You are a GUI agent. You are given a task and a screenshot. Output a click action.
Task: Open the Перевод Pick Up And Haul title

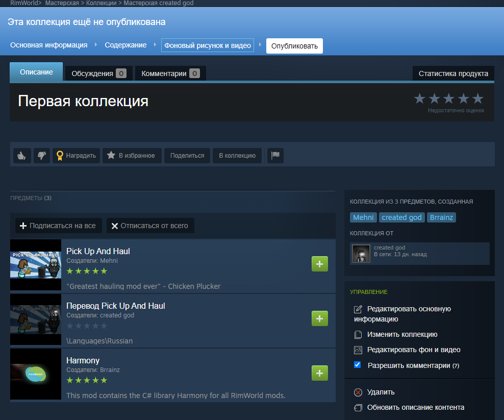(x=116, y=306)
